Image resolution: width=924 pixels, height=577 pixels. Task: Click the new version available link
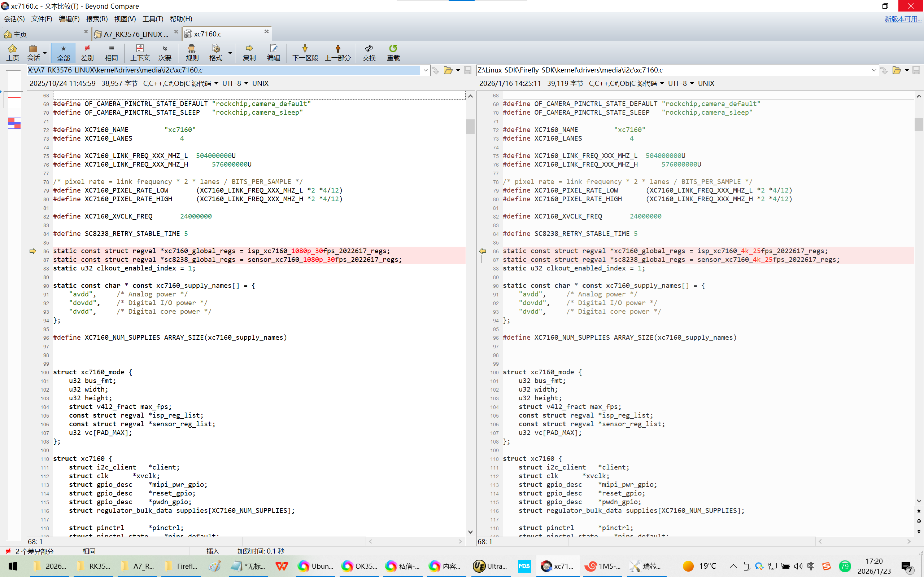pos(903,19)
